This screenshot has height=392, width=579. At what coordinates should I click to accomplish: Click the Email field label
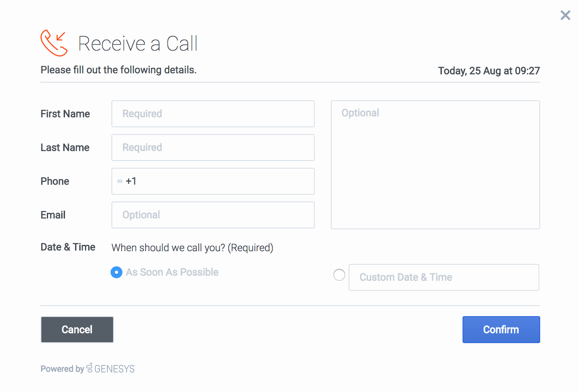(x=53, y=215)
